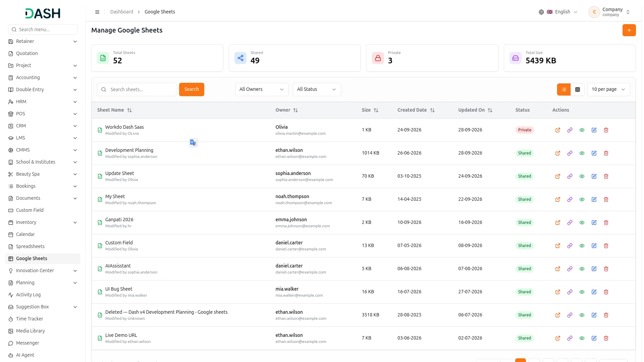Click the orange Search button
The height and width of the screenshot is (362, 644).
(192, 89)
